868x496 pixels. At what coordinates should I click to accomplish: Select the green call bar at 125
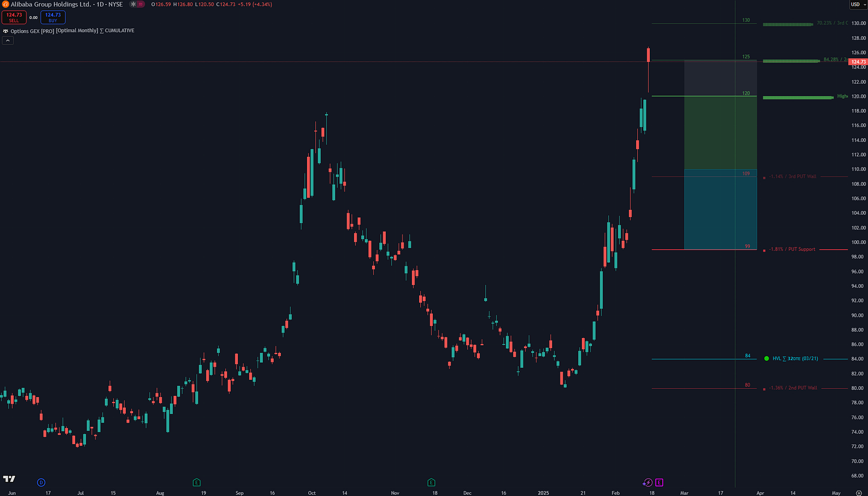(x=792, y=61)
